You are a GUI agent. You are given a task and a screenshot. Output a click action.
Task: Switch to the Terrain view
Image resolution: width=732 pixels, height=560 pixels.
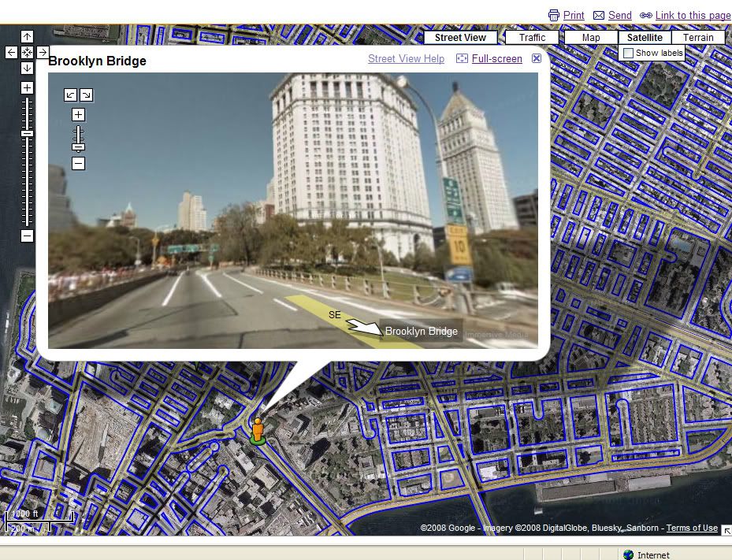click(698, 37)
